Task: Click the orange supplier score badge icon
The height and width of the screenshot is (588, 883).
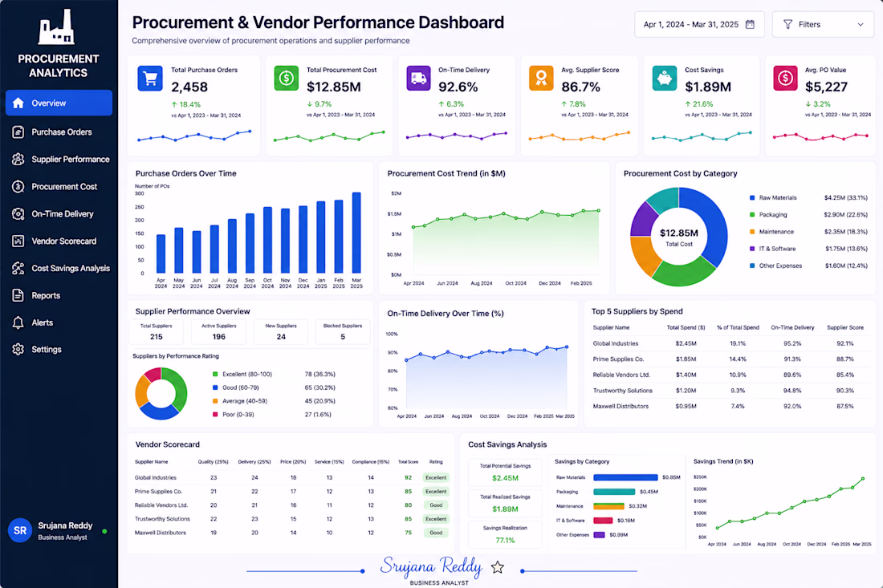Action: click(541, 78)
